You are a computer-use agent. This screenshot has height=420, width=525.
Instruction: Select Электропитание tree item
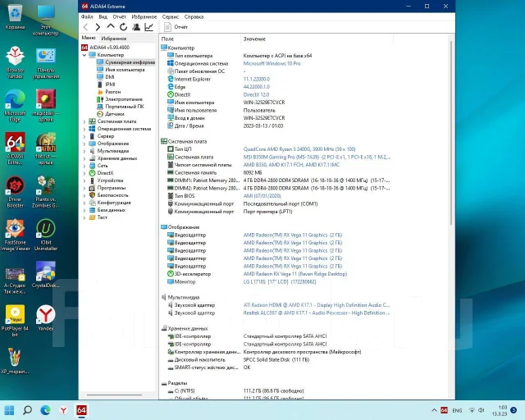(x=120, y=99)
